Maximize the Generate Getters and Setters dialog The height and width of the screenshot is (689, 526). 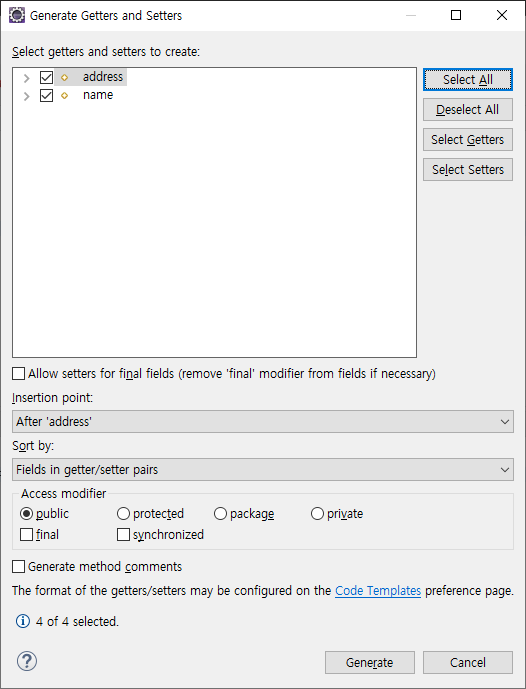(x=456, y=15)
